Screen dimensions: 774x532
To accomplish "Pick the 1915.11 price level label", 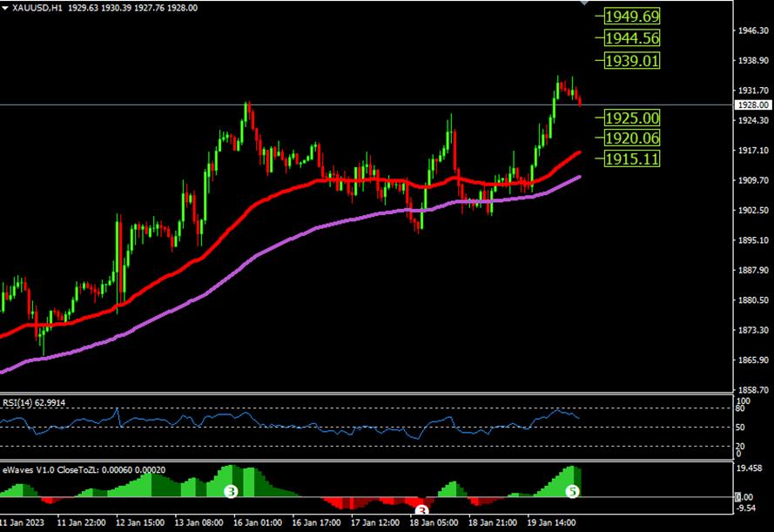I will pyautogui.click(x=632, y=158).
